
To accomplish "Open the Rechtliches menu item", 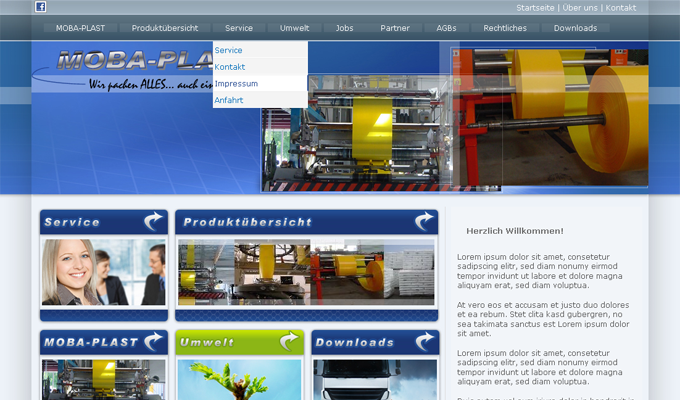I will pos(505,28).
